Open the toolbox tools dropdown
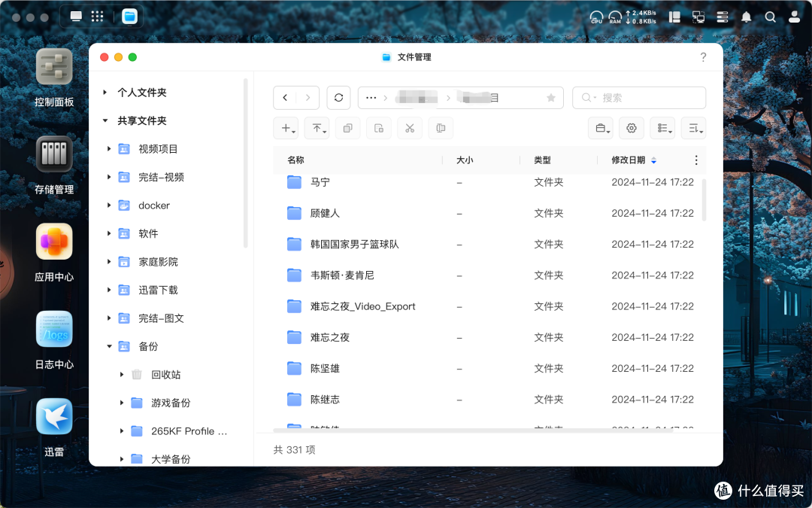The height and width of the screenshot is (508, 812). point(601,128)
